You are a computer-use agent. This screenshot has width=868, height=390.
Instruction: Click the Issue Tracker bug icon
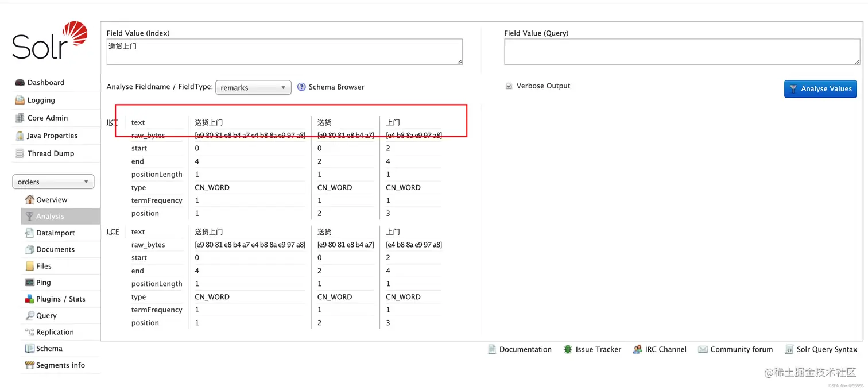[568, 349]
